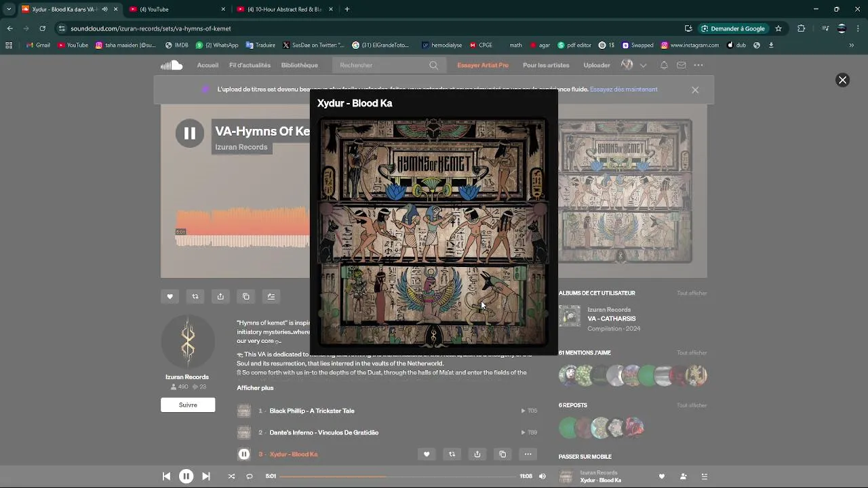Play track Black Phillip - A Trickster Tale
Viewport: 868px width, 488px height.
point(312,411)
